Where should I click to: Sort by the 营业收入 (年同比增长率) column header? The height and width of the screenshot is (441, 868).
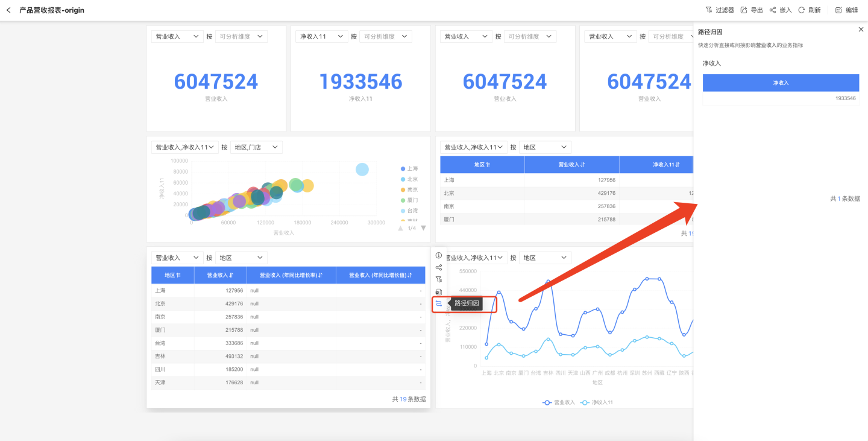[291, 275]
